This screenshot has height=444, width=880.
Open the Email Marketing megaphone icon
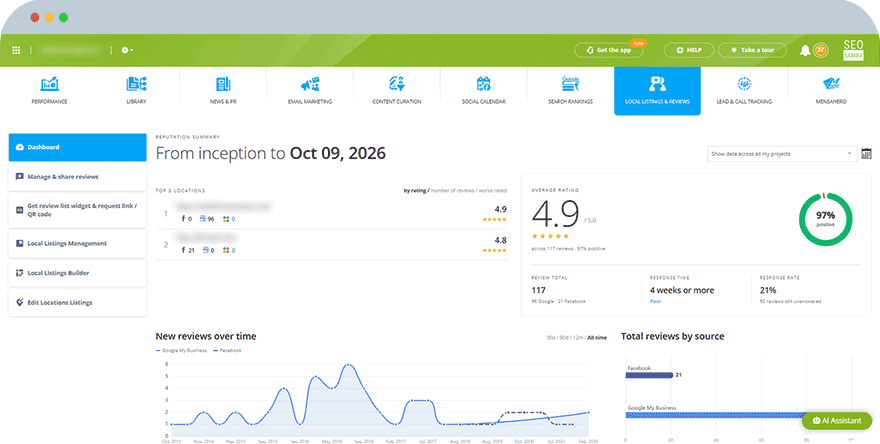(x=310, y=84)
